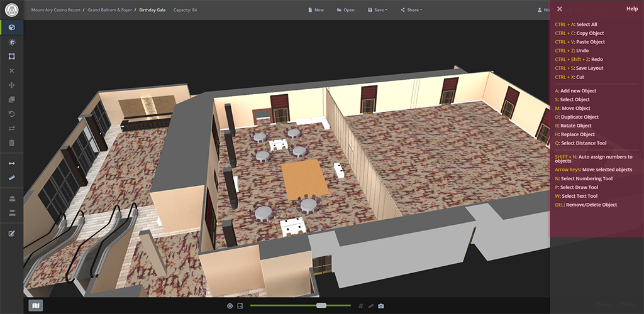Click the New button in top bar
Viewport: 644px width, 314px height.
315,10
